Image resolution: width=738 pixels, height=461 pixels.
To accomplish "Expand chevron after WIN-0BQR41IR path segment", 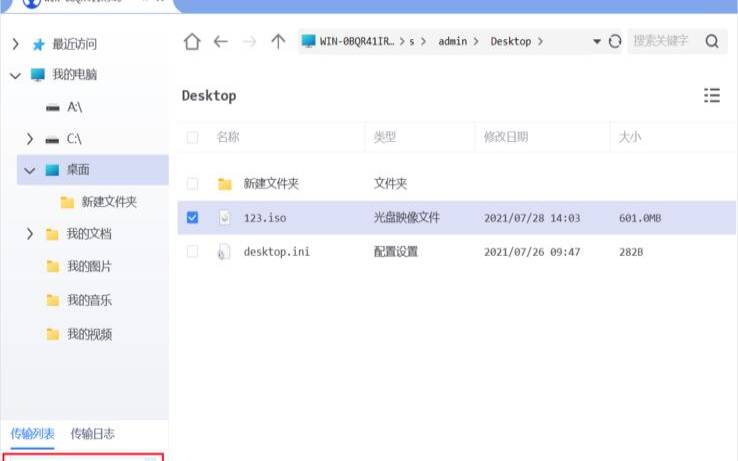I will [402, 41].
